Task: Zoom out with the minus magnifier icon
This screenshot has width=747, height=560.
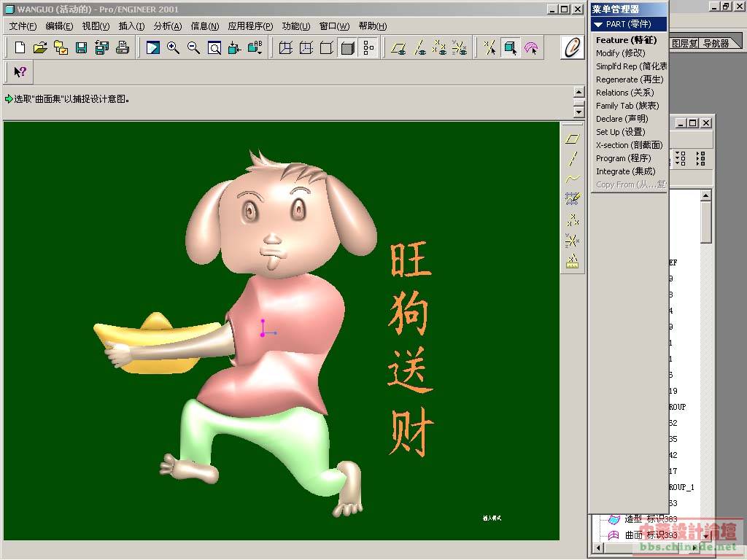Action: pos(194,47)
